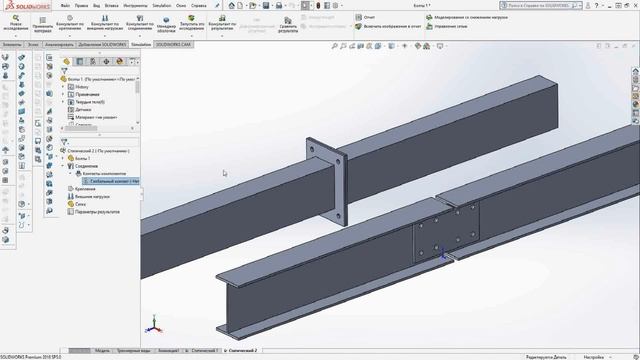Click the Appearances task pane icon

point(636,104)
